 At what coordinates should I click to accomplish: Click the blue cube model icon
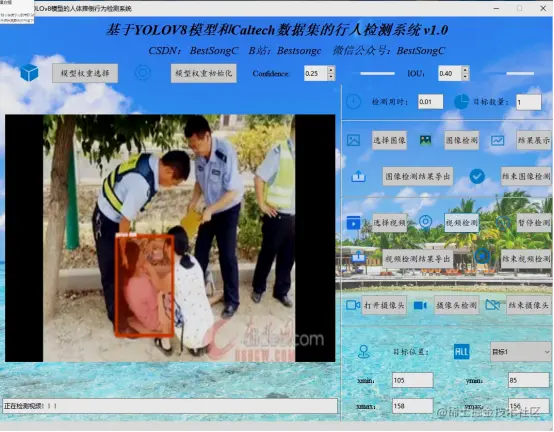(29, 73)
